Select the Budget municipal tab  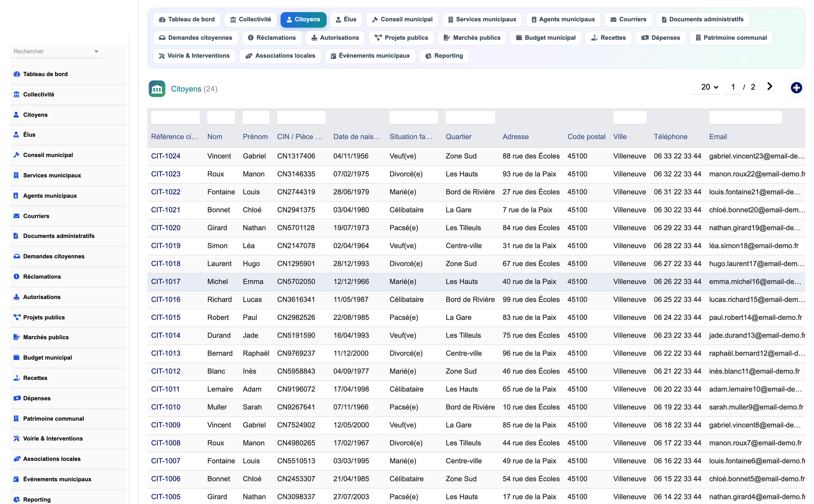tap(545, 38)
